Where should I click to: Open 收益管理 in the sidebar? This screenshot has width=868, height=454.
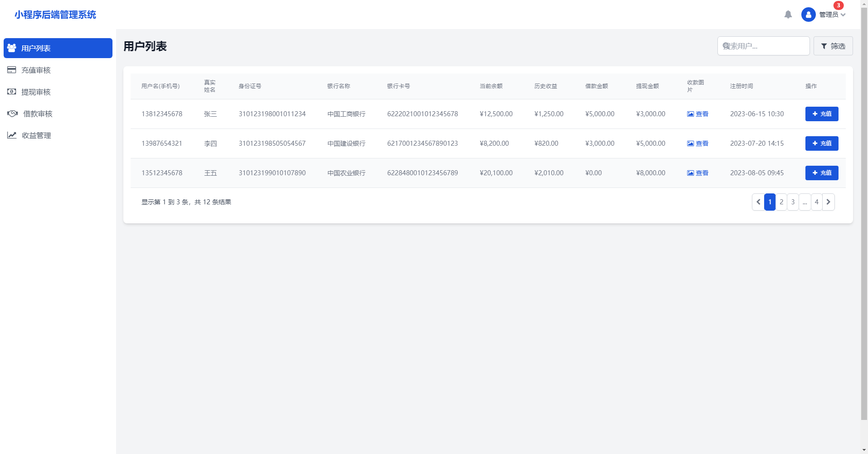tap(36, 135)
